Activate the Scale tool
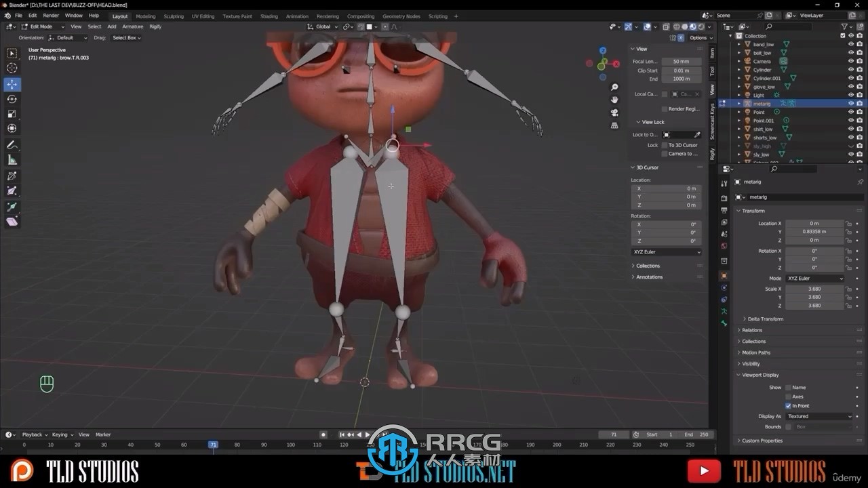 point(12,114)
